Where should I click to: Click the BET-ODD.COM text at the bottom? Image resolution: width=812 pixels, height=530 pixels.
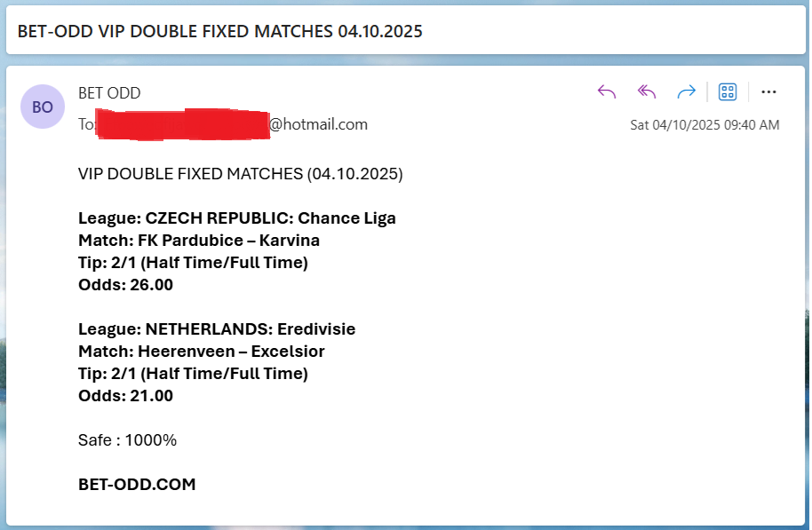pos(137,485)
